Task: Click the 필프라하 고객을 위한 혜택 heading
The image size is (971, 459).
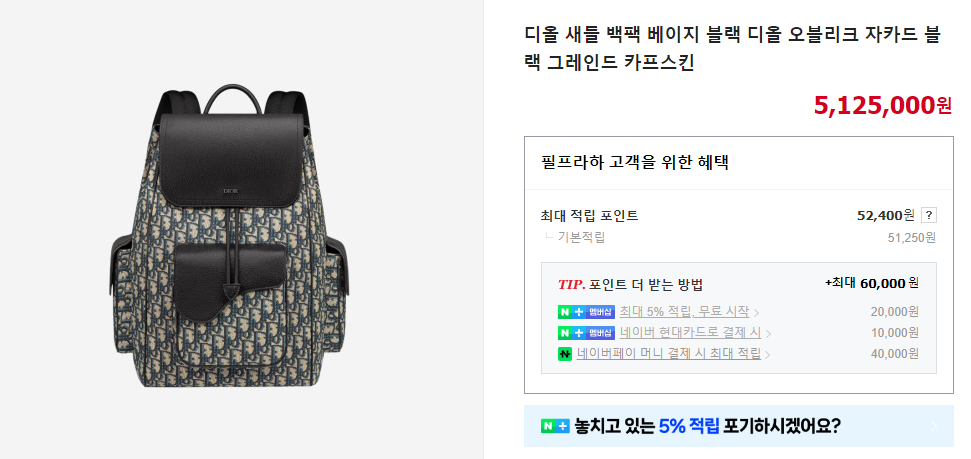Action: [x=635, y=163]
